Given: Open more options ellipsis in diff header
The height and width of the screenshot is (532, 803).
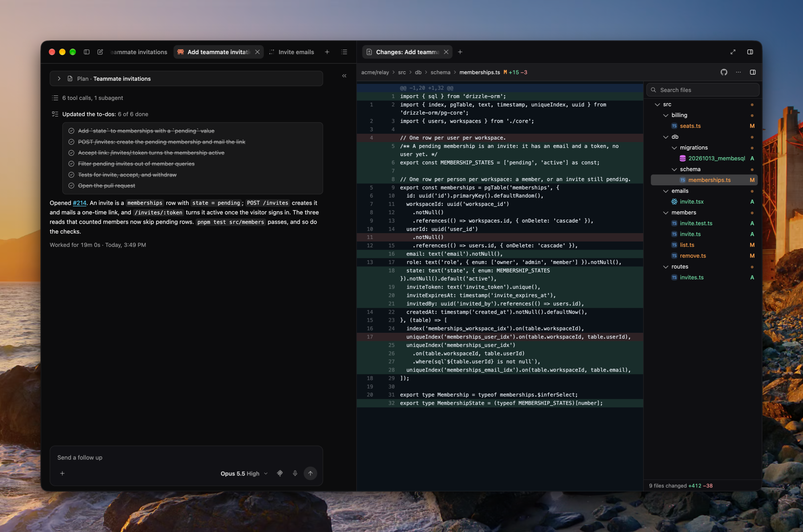Looking at the screenshot, I should coord(738,72).
